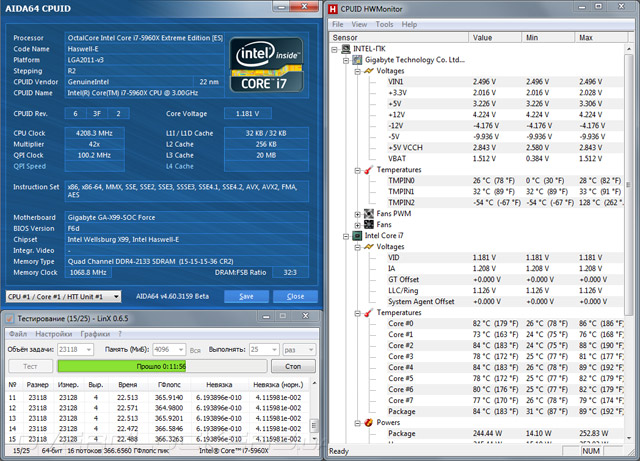Viewport: 640px width, 461px height.
Task: Open LinX Файл menu
Action: [18, 334]
